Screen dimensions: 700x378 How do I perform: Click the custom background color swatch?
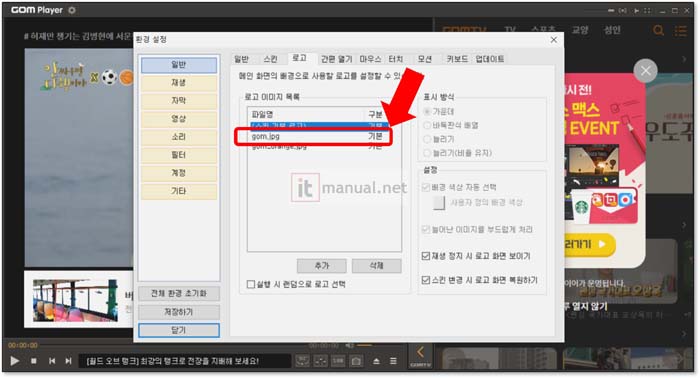click(x=439, y=203)
